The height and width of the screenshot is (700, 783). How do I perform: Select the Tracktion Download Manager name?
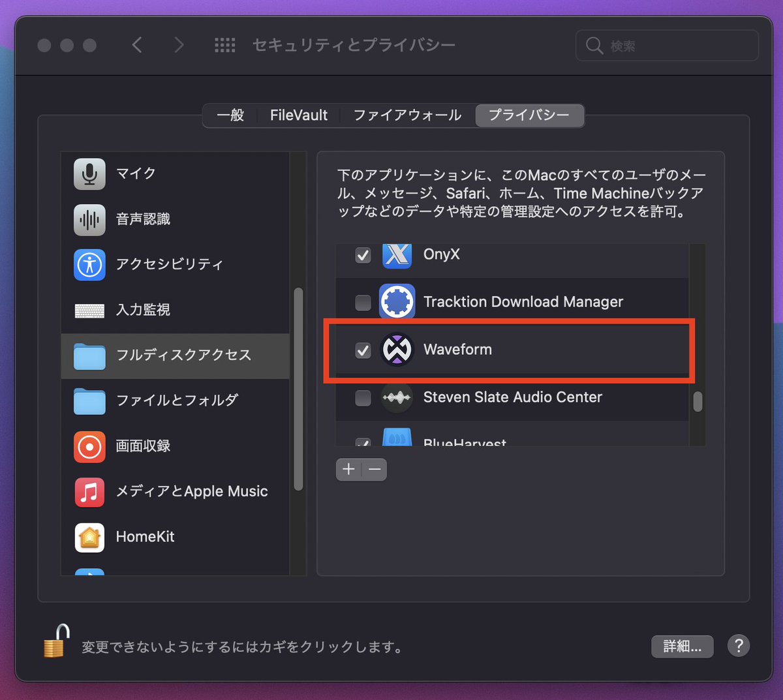tap(523, 302)
